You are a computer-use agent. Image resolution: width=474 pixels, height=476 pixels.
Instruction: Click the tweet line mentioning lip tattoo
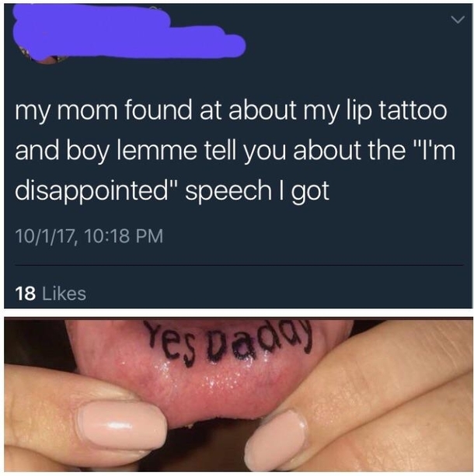click(x=231, y=111)
